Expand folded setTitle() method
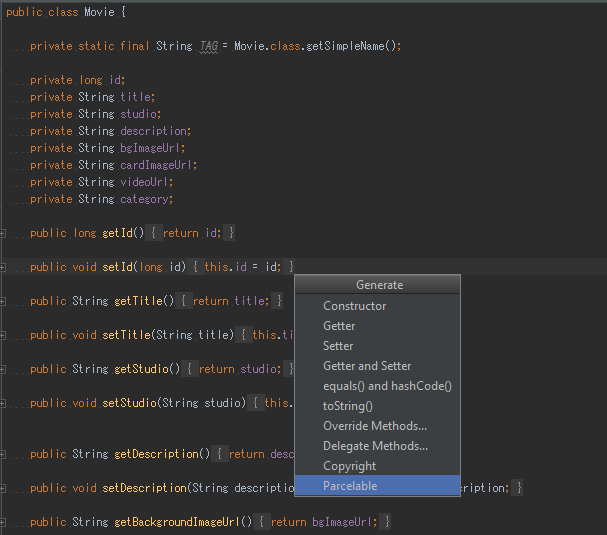607x535 pixels. click(2, 335)
